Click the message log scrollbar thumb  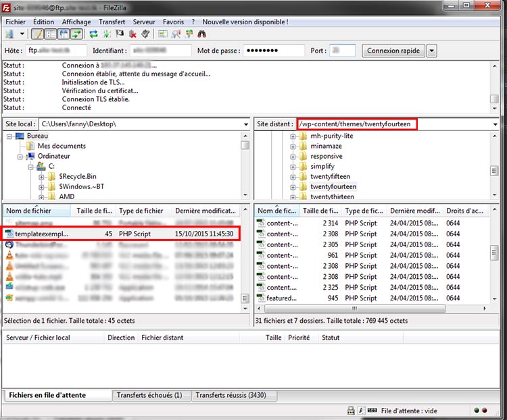point(494,98)
